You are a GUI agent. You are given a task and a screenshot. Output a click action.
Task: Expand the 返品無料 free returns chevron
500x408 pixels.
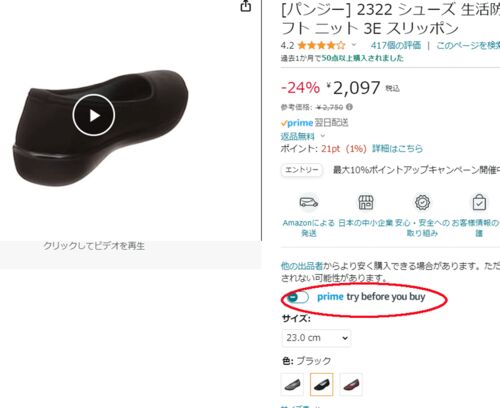pos(323,136)
